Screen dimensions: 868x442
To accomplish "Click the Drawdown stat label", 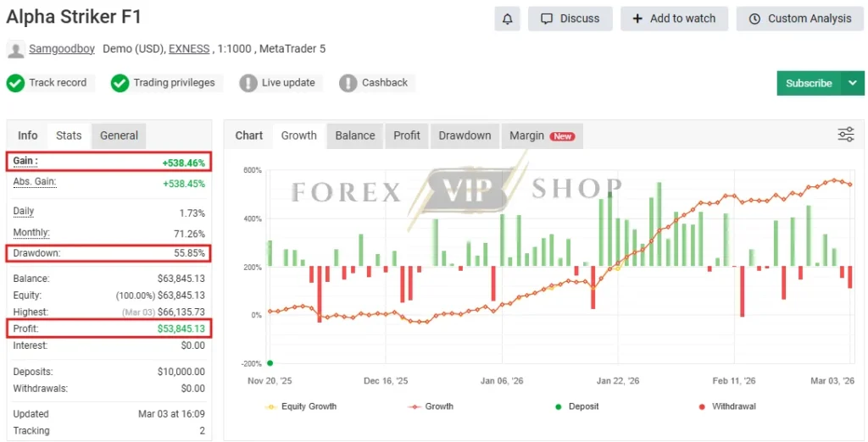I will pos(37,253).
